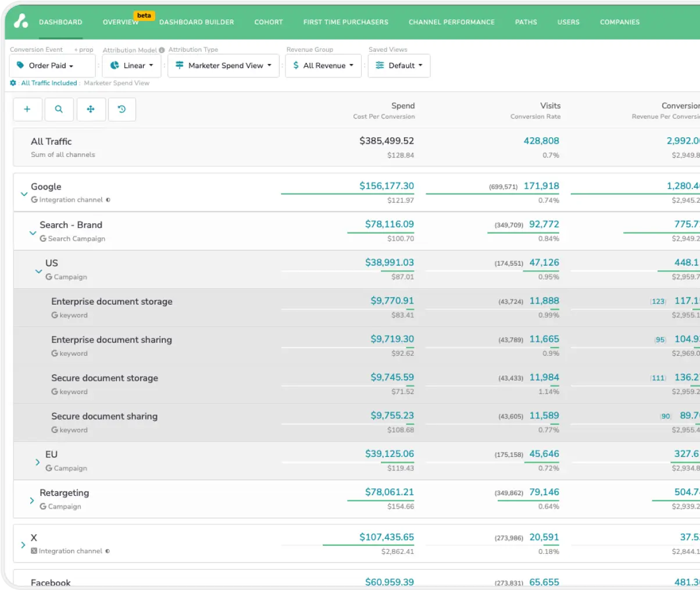Image resolution: width=700 pixels, height=590 pixels.
Task: Click the All Traffic Included link
Action: [x=49, y=83]
